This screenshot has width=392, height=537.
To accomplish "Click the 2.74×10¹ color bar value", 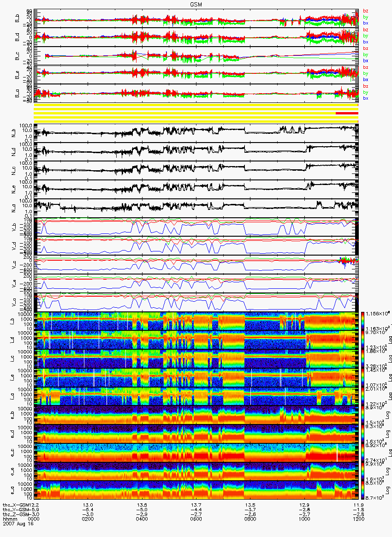I will tap(377, 460).
